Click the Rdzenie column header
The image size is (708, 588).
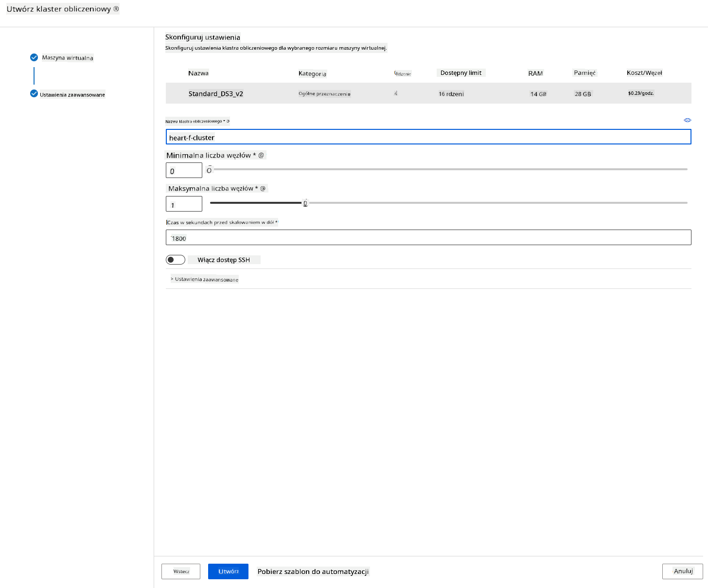403,73
